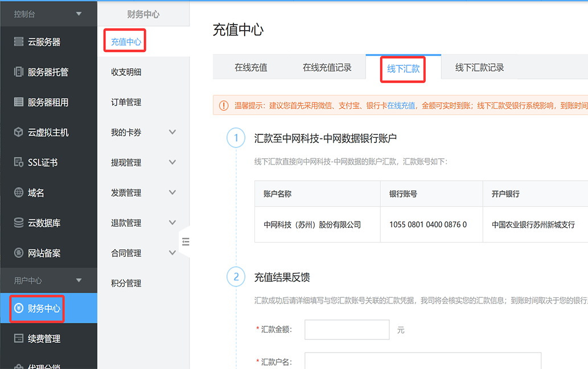Viewport: 588px width, 369px height.
Task: Open the 线下汇款记录 tab
Action: pos(479,68)
